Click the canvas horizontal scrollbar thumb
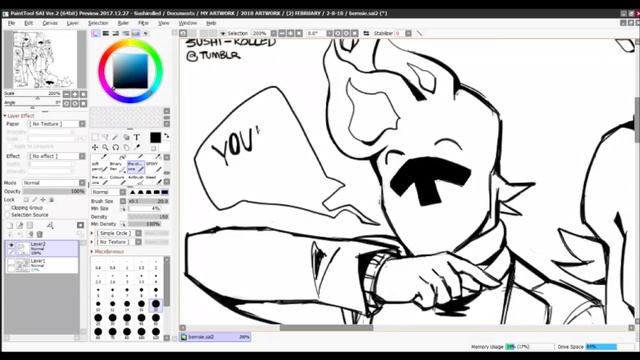Viewport: 640px width, 360px height. click(x=326, y=328)
